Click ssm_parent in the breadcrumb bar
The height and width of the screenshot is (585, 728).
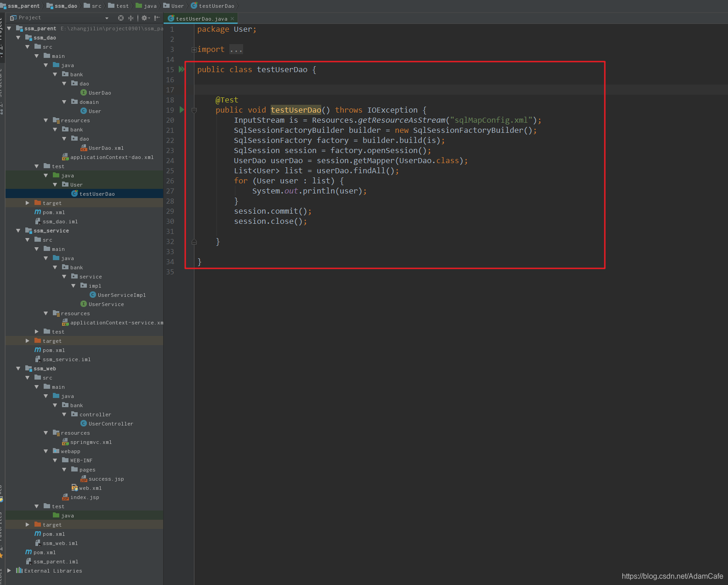(x=20, y=6)
